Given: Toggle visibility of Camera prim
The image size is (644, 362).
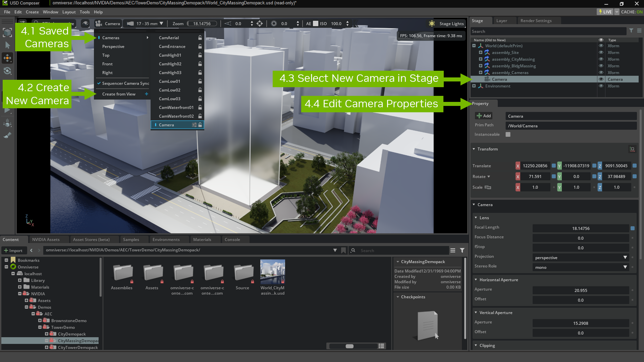Looking at the screenshot, I should click(x=601, y=79).
